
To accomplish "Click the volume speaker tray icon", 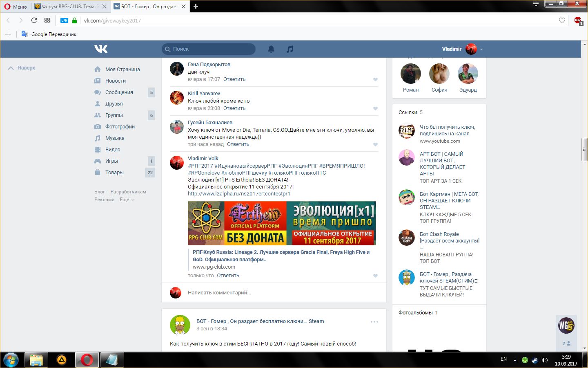I will coord(544,360).
